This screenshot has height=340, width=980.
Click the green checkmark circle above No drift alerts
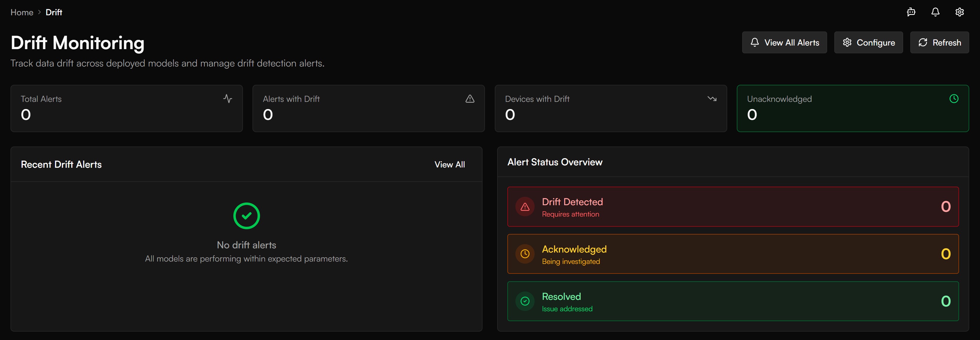pos(246,216)
